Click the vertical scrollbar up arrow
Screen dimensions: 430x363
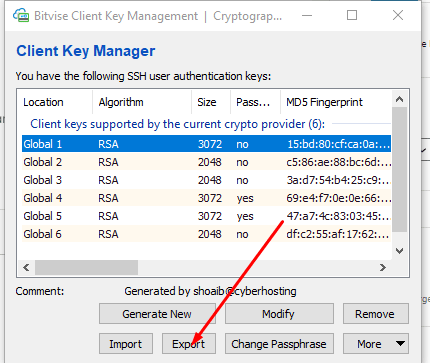click(x=399, y=99)
